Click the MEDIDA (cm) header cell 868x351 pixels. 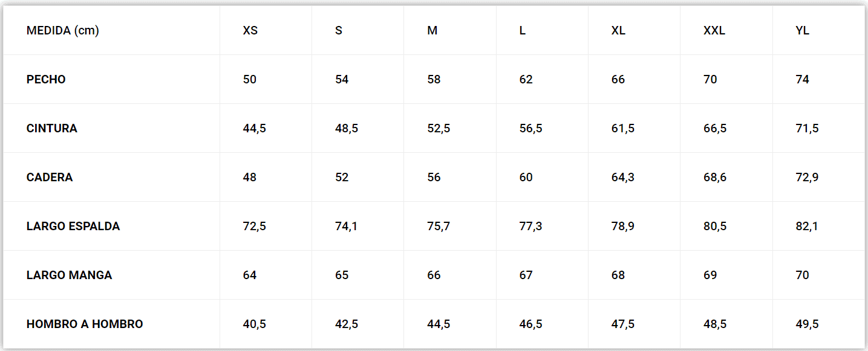click(62, 31)
